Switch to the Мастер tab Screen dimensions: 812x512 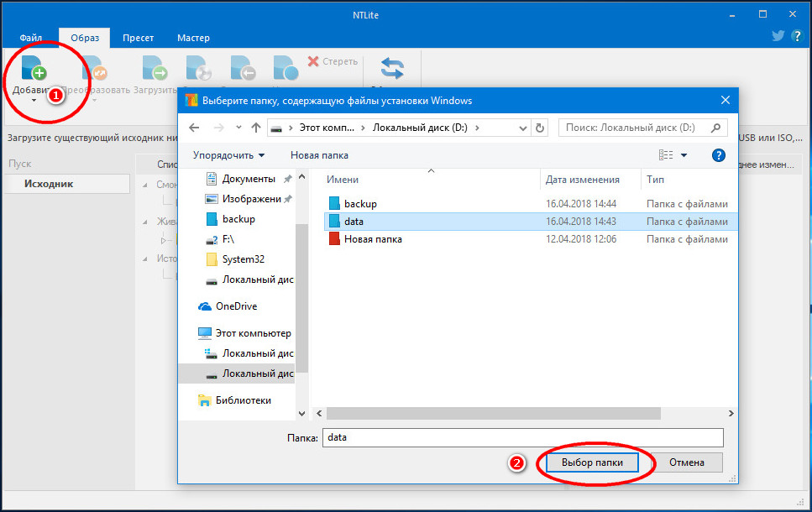click(x=193, y=38)
